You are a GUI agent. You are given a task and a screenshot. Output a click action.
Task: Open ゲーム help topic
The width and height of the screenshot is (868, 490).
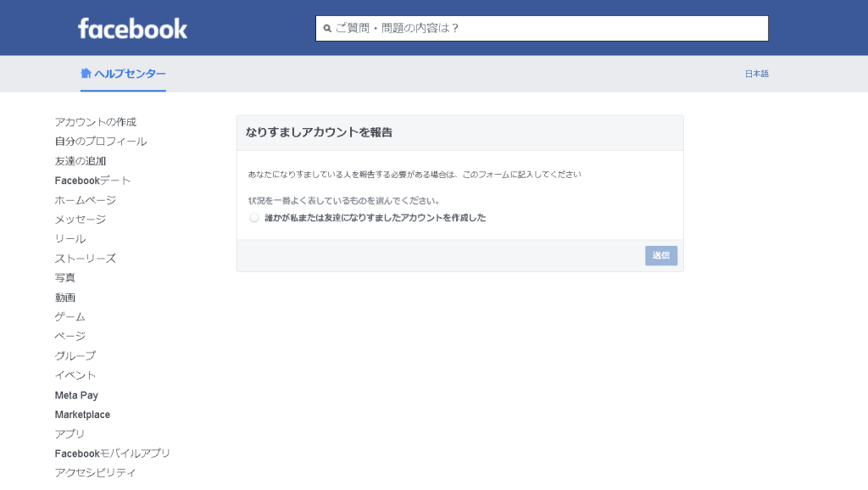pos(70,317)
